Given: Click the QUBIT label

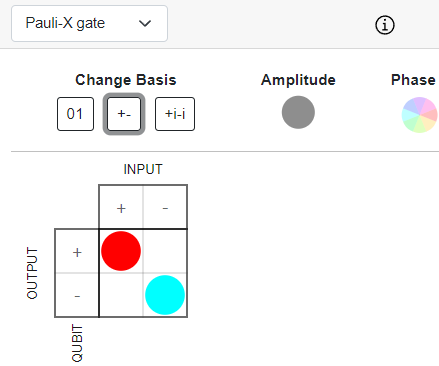Looking at the screenshot, I should tap(77, 343).
